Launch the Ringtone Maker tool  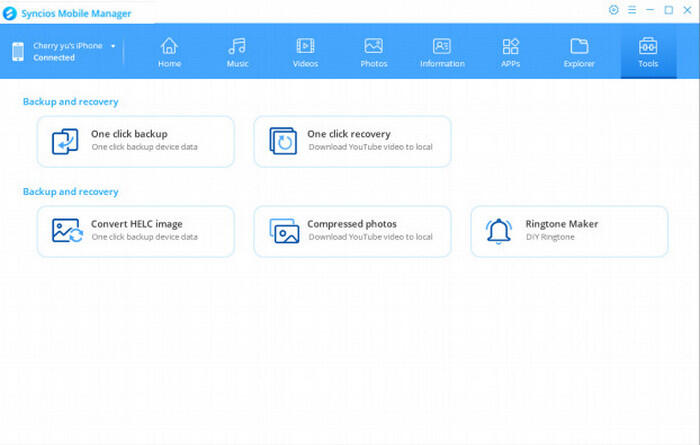click(x=569, y=231)
